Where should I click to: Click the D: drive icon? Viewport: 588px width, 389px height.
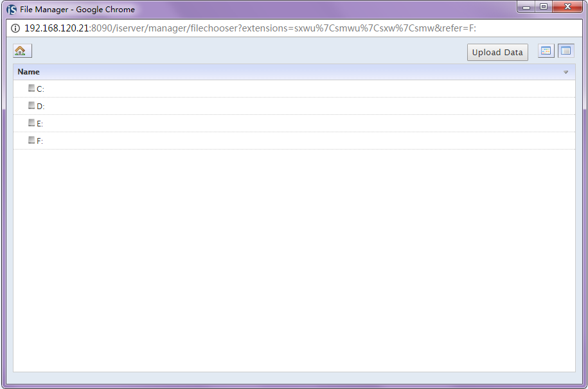point(31,106)
